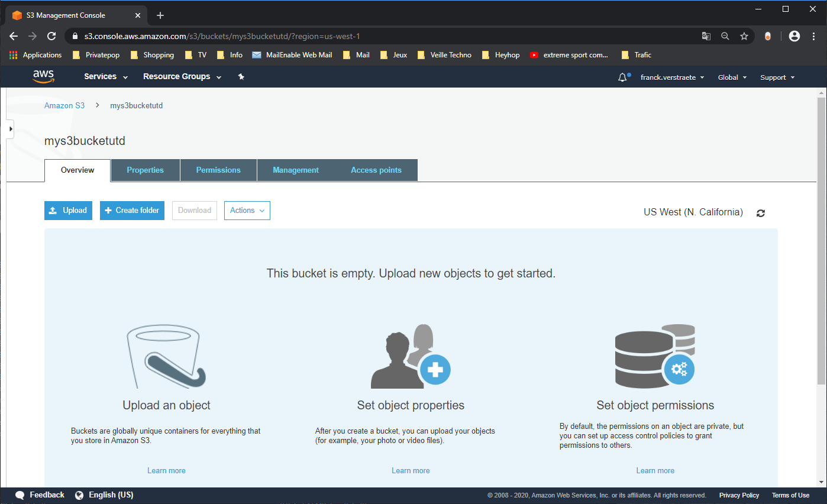
Task: Select the S3 Management Console browser tab
Action: [77, 15]
